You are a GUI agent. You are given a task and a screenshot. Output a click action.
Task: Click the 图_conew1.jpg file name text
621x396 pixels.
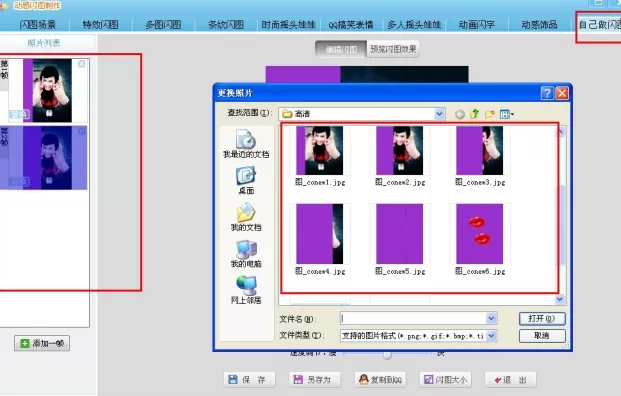coord(320,182)
